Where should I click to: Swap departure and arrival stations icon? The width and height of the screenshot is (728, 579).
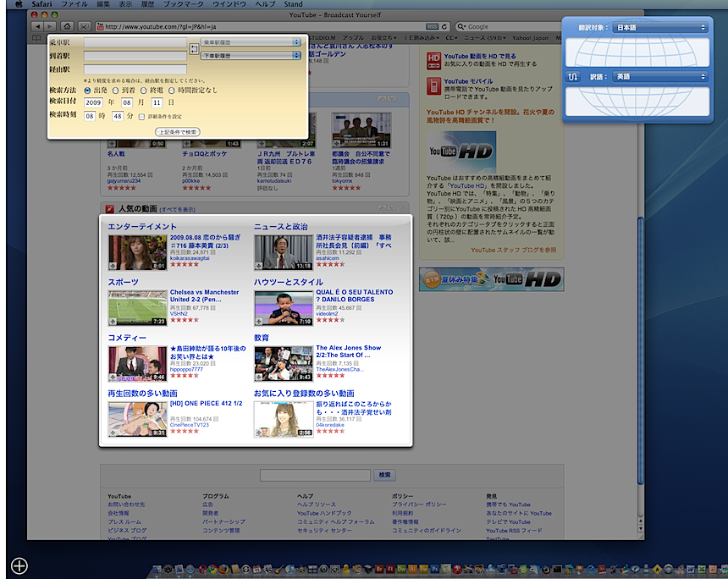click(x=194, y=49)
